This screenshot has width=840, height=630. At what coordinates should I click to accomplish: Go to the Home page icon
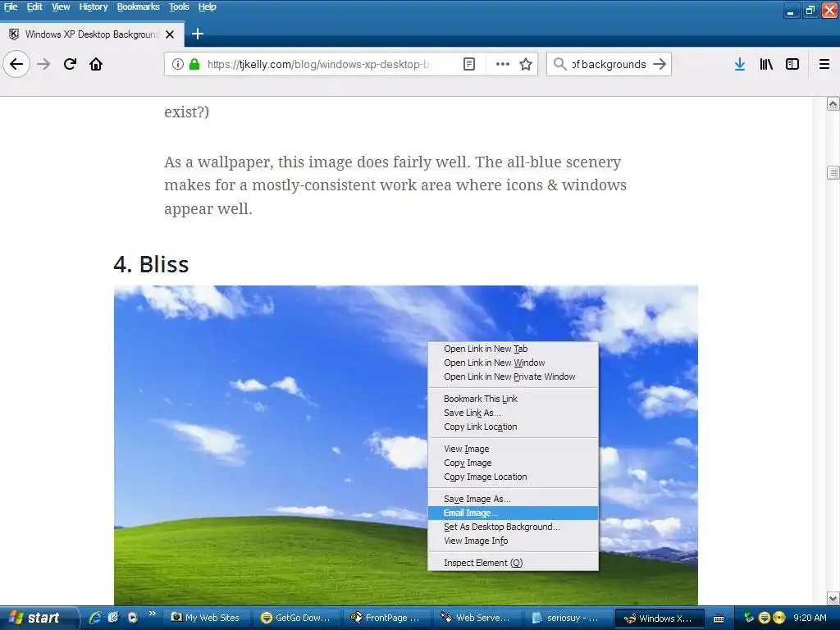click(x=96, y=64)
